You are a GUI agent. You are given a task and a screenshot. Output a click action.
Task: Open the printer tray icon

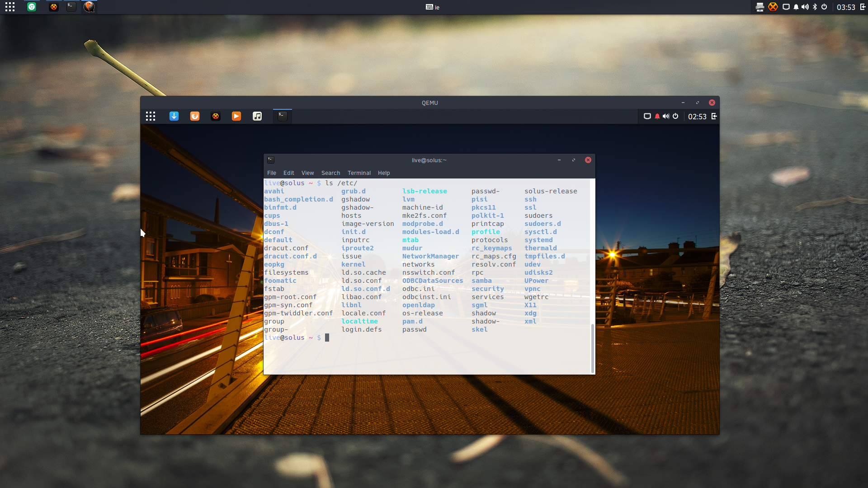(760, 7)
